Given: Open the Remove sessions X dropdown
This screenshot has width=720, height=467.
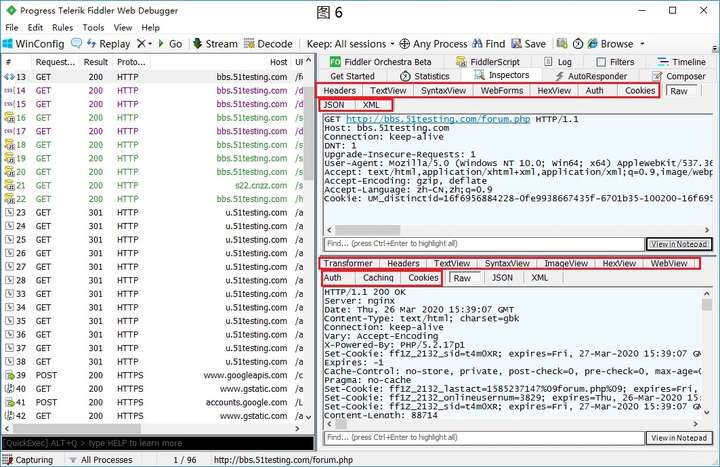Looking at the screenshot, I should [x=147, y=44].
